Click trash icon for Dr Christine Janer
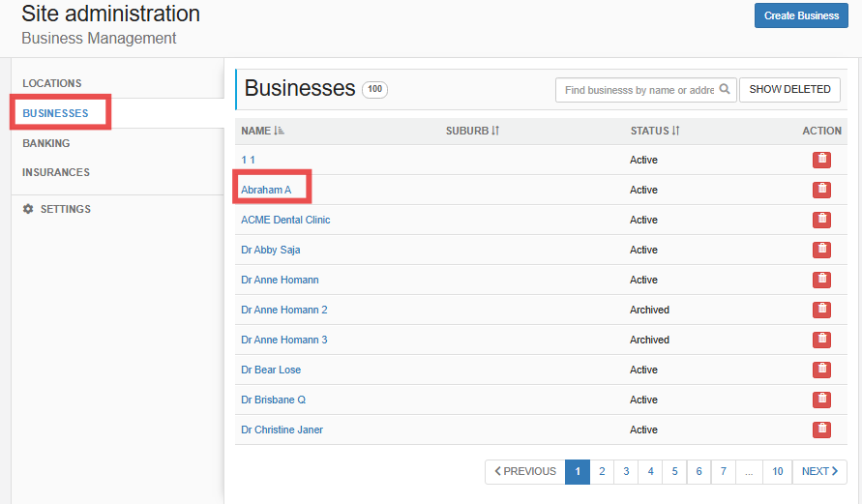Screen dimensions: 862x504 821,430
